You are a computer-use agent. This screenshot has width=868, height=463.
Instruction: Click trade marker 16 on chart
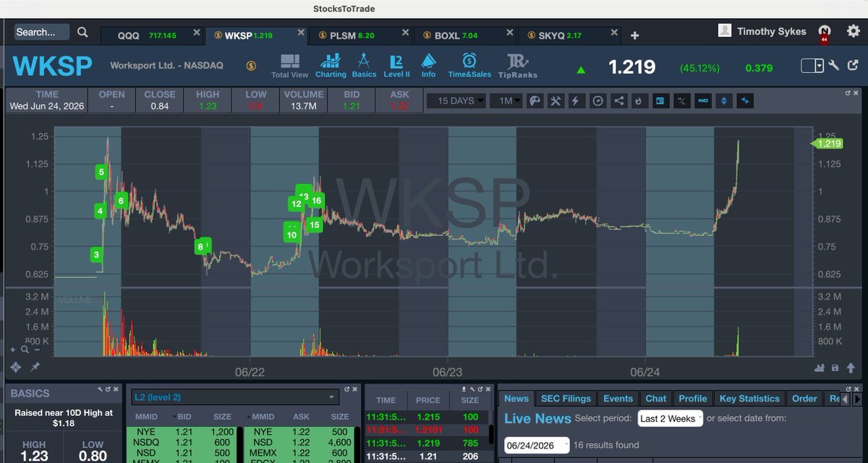pos(316,200)
